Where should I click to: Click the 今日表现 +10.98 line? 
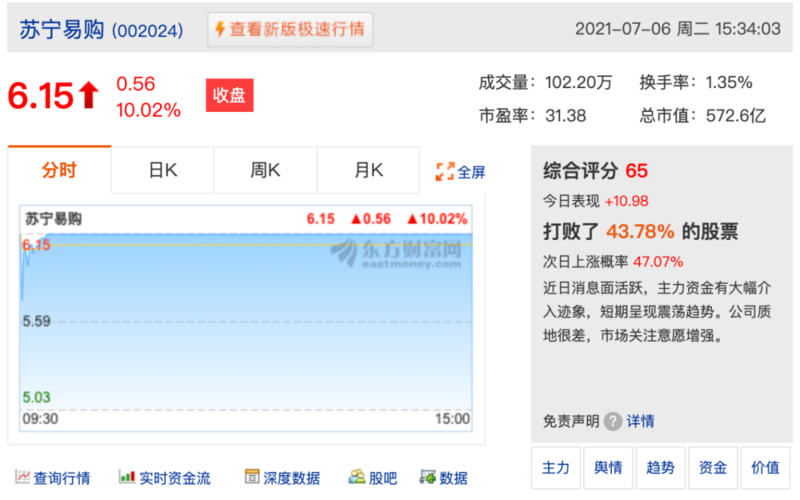595,201
